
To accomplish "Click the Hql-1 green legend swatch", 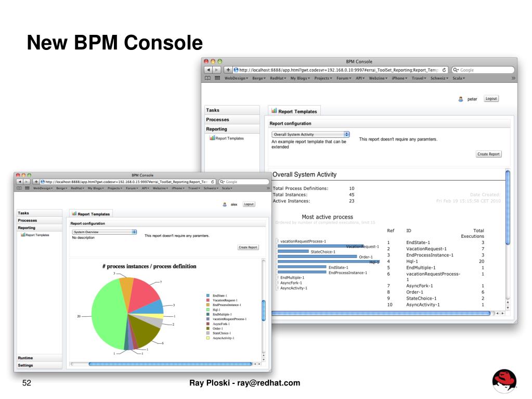I will tap(208, 310).
